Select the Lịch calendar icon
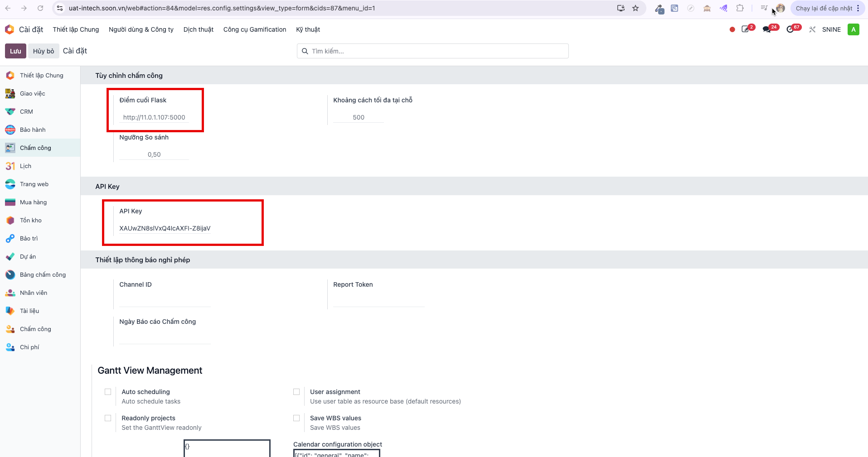The image size is (868, 457). [x=10, y=166]
